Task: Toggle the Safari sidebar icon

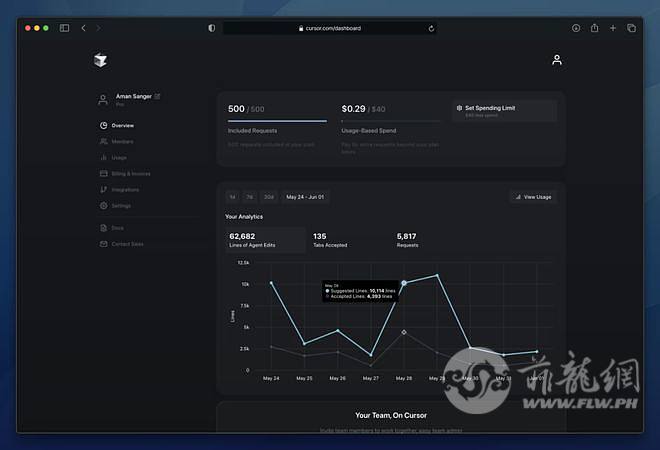Action: tap(64, 28)
